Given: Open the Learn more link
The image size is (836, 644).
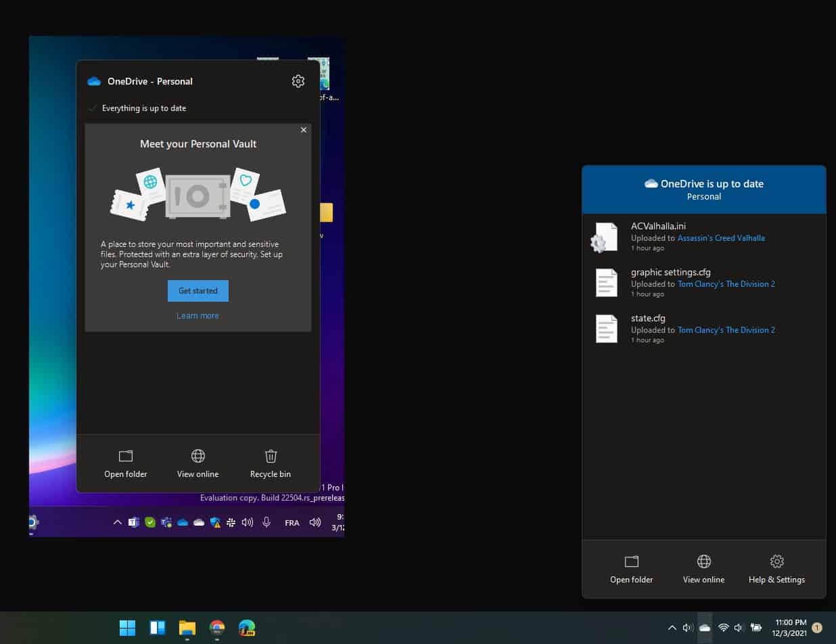Looking at the screenshot, I should pyautogui.click(x=198, y=316).
